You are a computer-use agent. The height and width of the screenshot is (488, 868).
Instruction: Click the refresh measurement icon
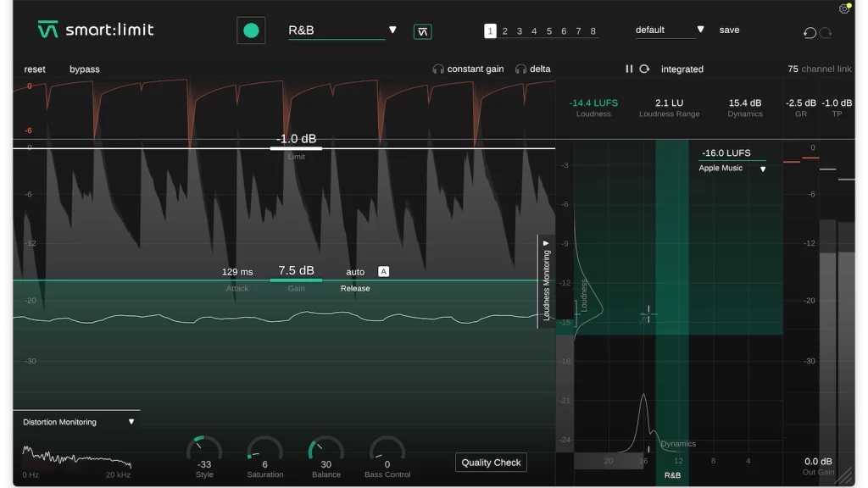point(644,69)
